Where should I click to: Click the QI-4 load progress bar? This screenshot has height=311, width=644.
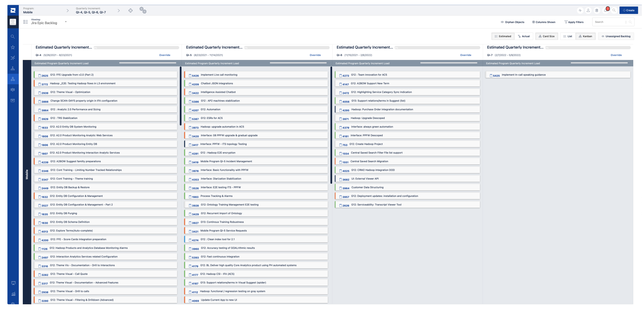(x=148, y=63)
